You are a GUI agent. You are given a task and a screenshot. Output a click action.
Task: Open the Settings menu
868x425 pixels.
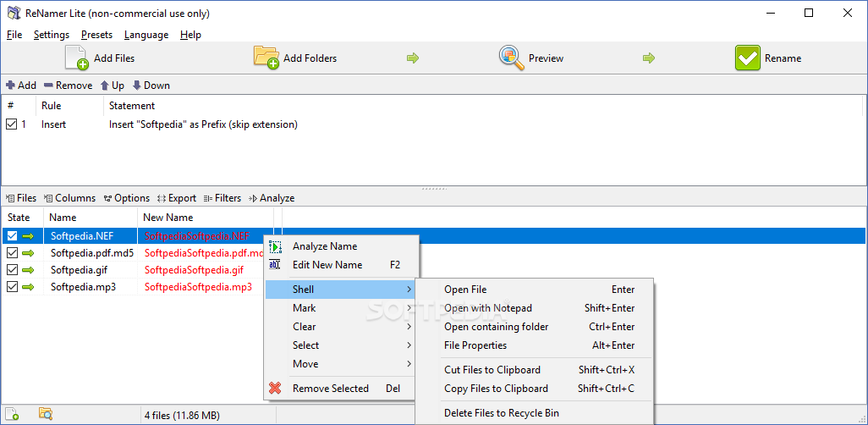[52, 35]
